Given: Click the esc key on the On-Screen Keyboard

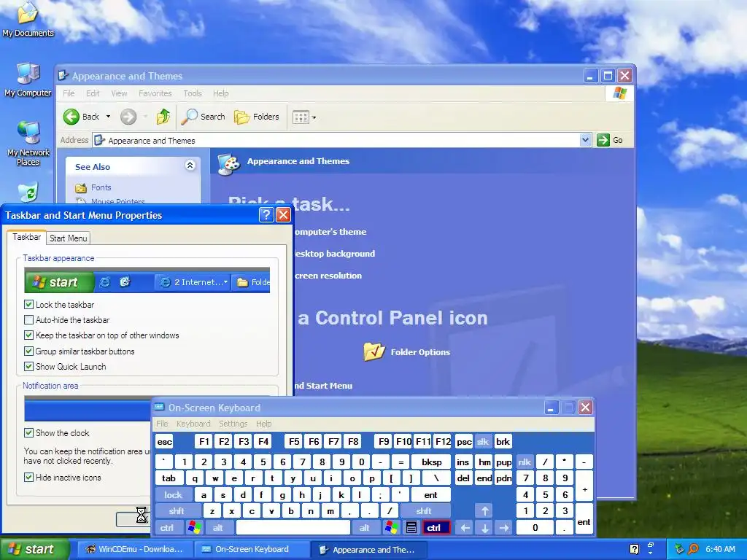Looking at the screenshot, I should click(x=165, y=441).
